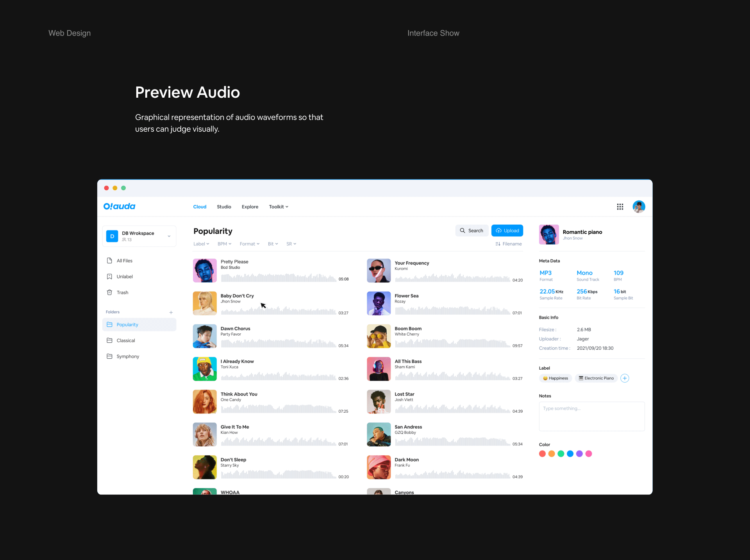Screen dimensions: 750x560
Task: Click the Popularity folder icon
Action: click(109, 325)
